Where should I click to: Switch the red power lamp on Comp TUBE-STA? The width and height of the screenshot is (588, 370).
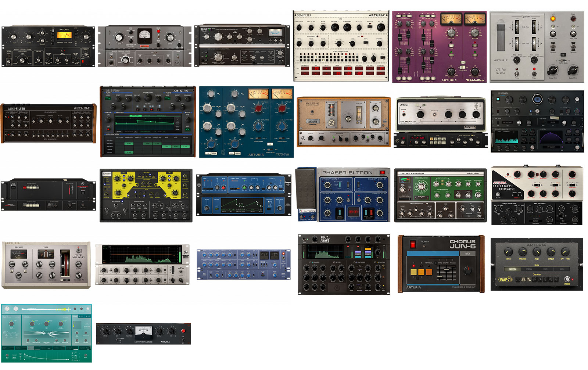click(158, 32)
